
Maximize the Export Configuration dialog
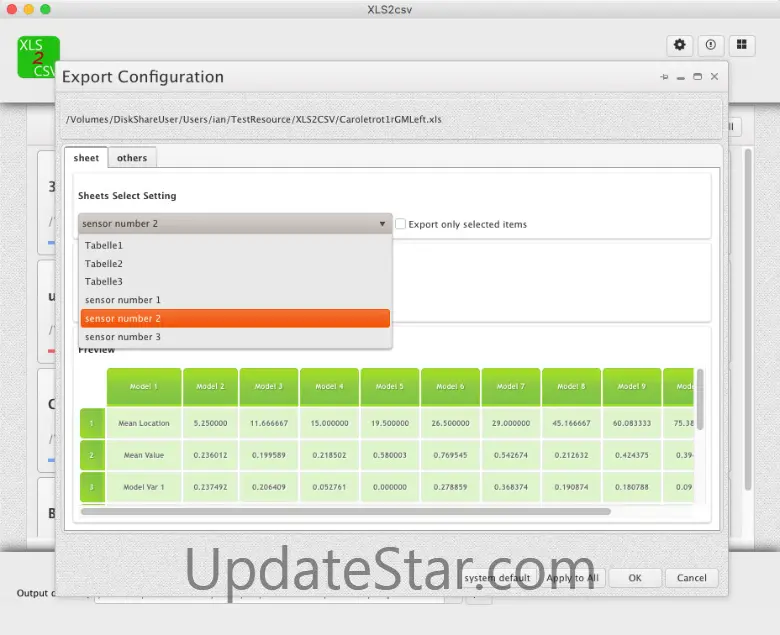(697, 77)
